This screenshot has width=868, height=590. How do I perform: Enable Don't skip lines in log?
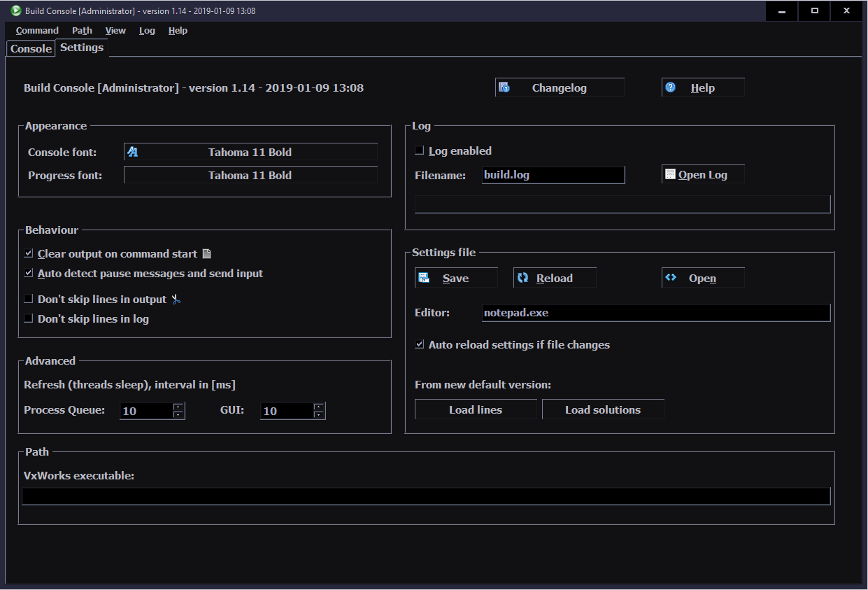(29, 318)
